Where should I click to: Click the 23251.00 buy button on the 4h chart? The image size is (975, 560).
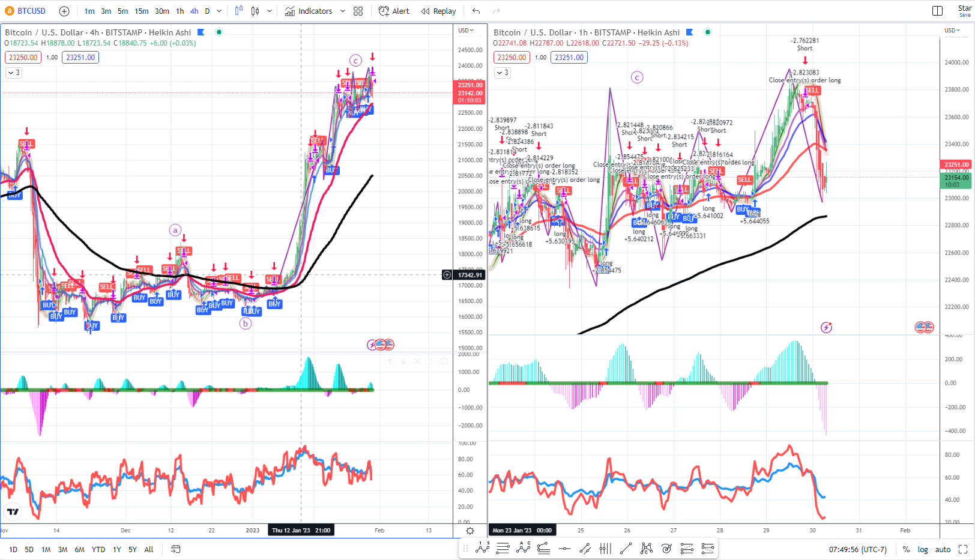pos(80,58)
